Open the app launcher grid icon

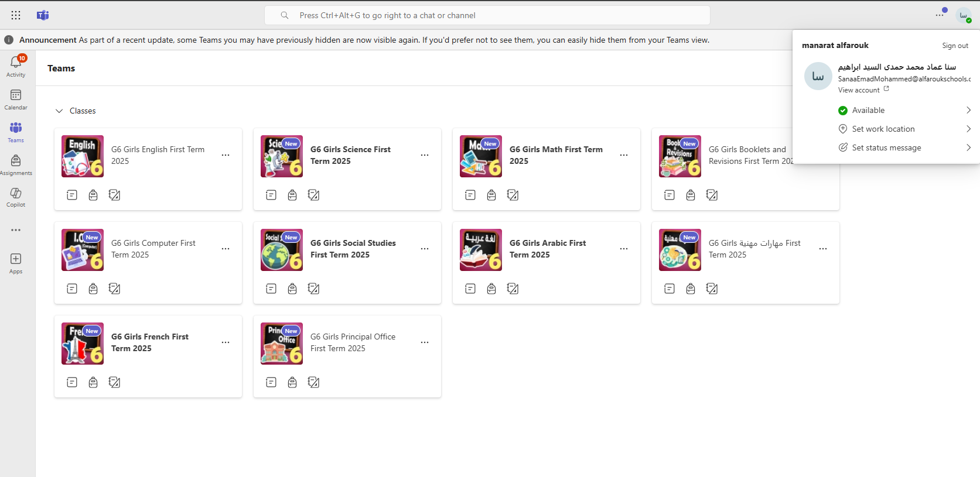[16, 15]
